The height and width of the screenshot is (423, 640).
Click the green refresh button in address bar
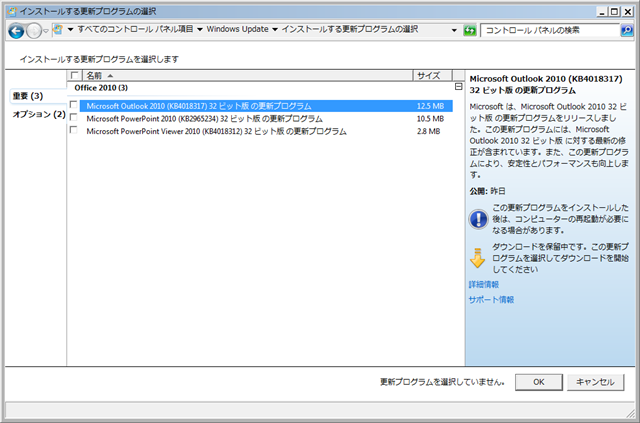469,30
